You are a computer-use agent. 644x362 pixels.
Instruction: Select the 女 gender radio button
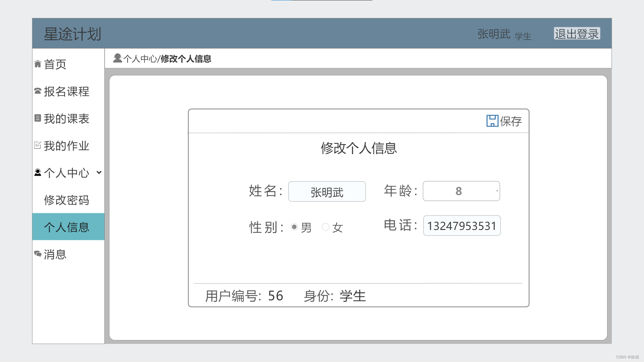click(x=325, y=227)
